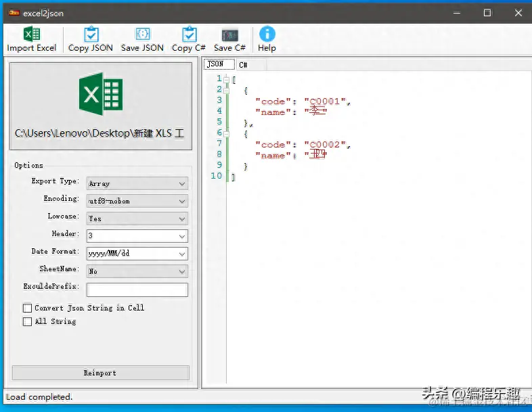Viewport: 532px width, 412px height.
Task: Save JSON file via toolbar icon
Action: (x=143, y=34)
